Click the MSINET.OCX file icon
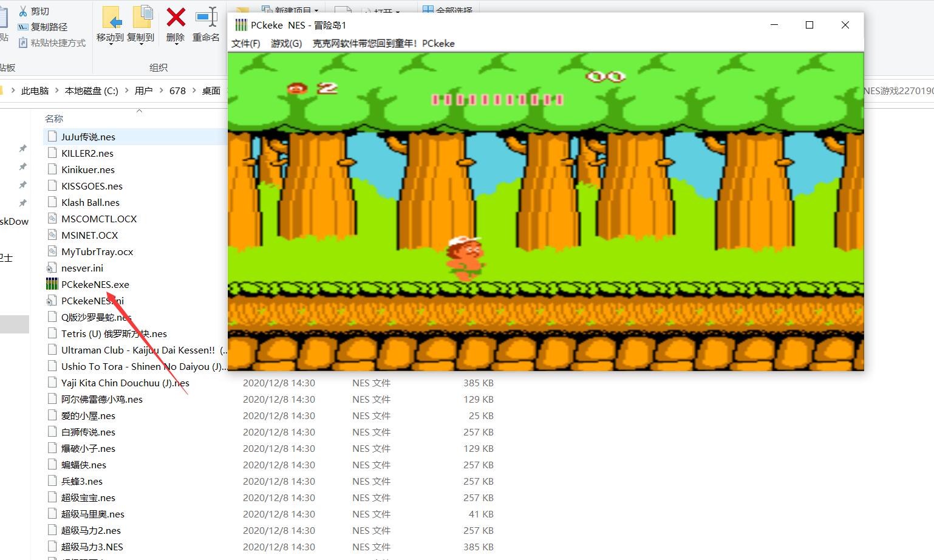The height and width of the screenshot is (560, 934). coord(52,235)
